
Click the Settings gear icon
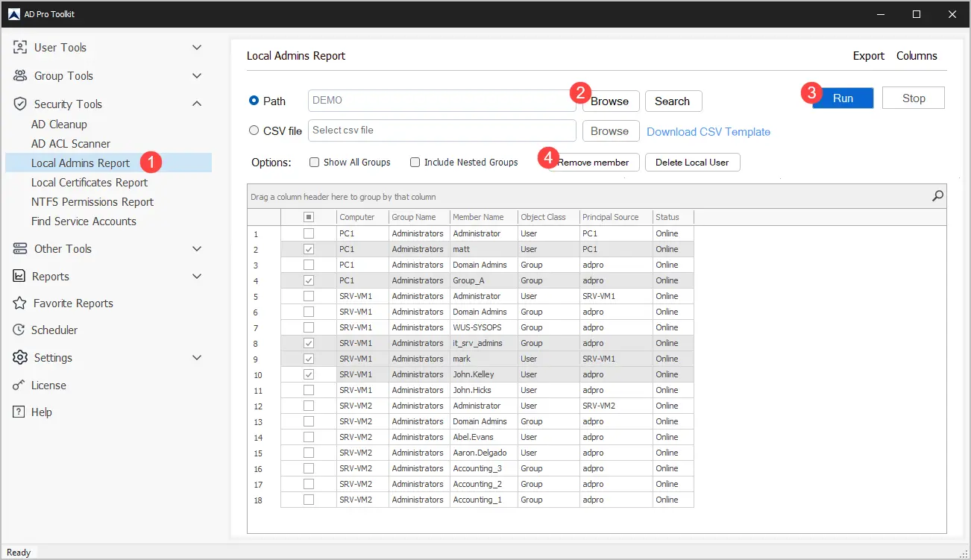pos(20,357)
